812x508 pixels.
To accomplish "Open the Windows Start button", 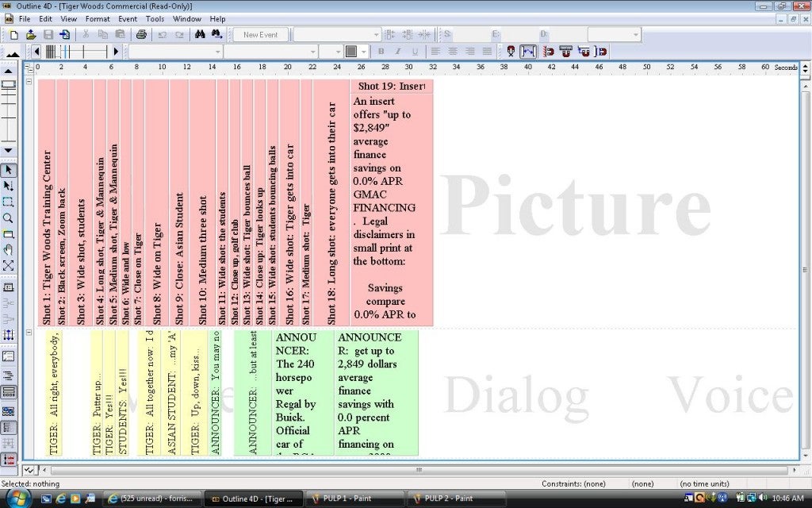I will pyautogui.click(x=17, y=498).
